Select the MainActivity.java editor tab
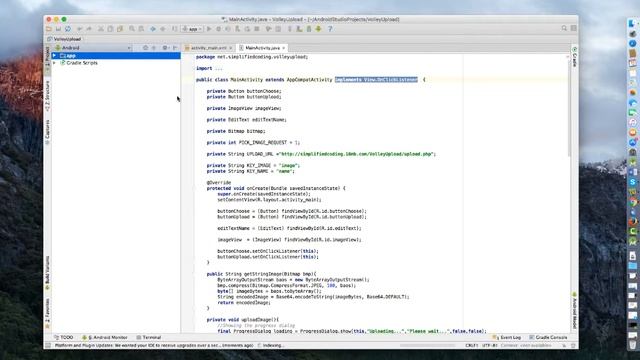 [262, 48]
